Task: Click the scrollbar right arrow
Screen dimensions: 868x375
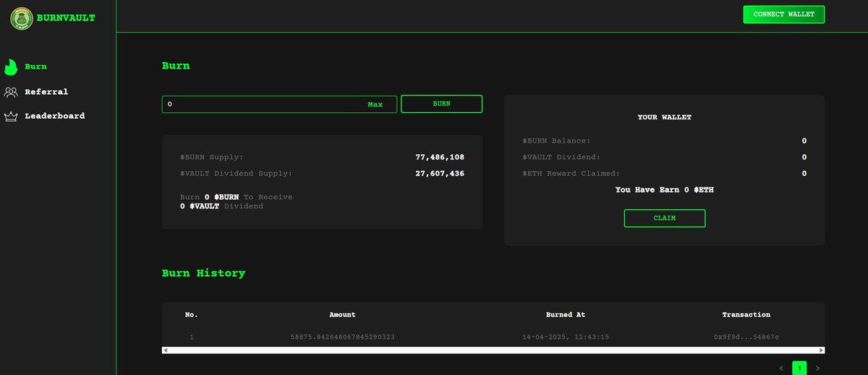Action: [x=820, y=350]
